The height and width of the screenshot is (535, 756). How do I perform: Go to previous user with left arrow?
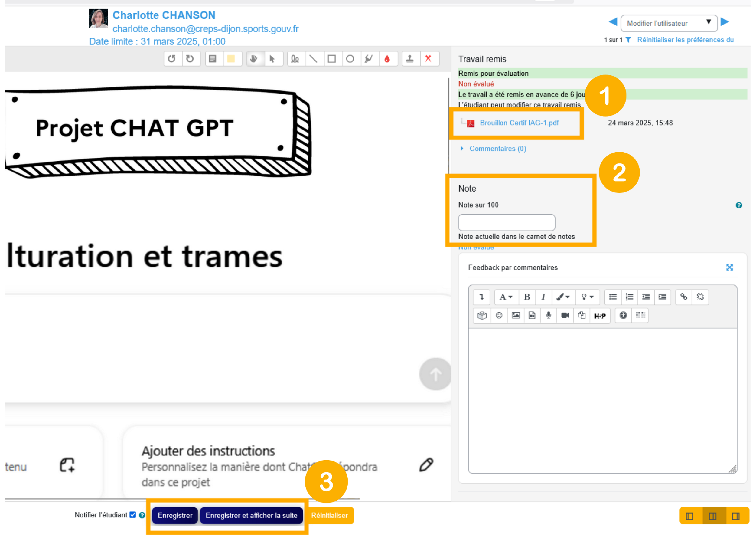pos(613,22)
